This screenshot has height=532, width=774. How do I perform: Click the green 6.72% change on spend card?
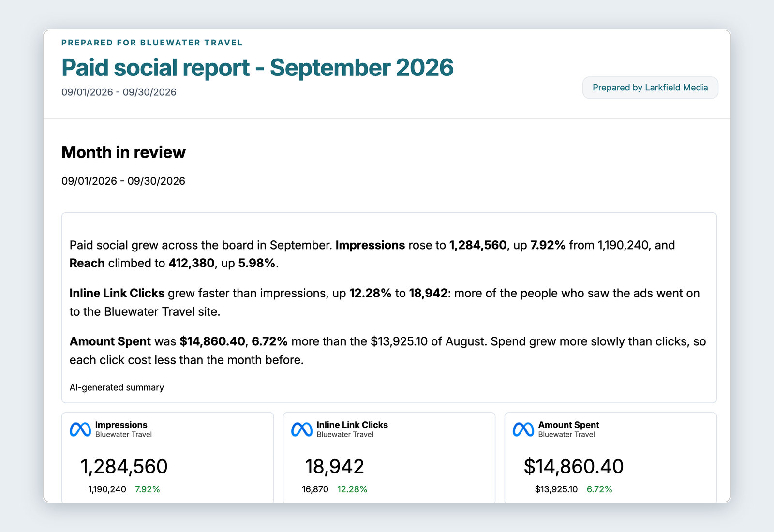(599, 489)
